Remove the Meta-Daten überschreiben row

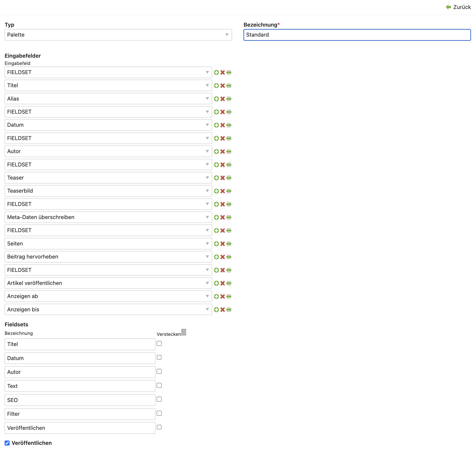223,217
